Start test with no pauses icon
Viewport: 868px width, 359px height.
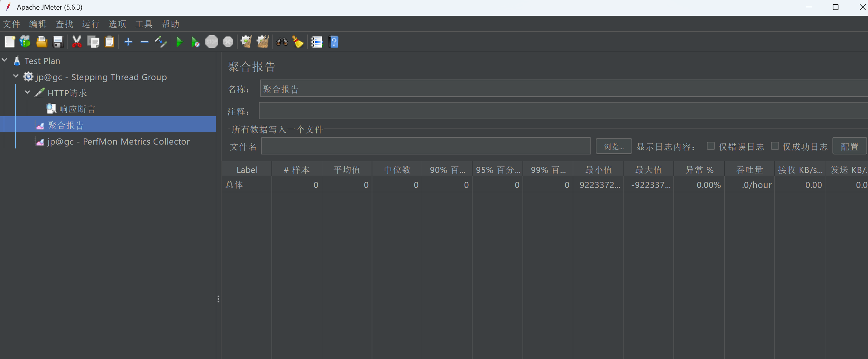tap(195, 42)
